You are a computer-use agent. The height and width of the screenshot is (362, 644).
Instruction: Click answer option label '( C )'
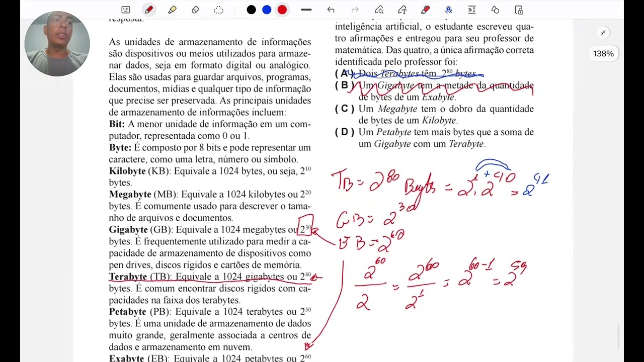coord(345,109)
